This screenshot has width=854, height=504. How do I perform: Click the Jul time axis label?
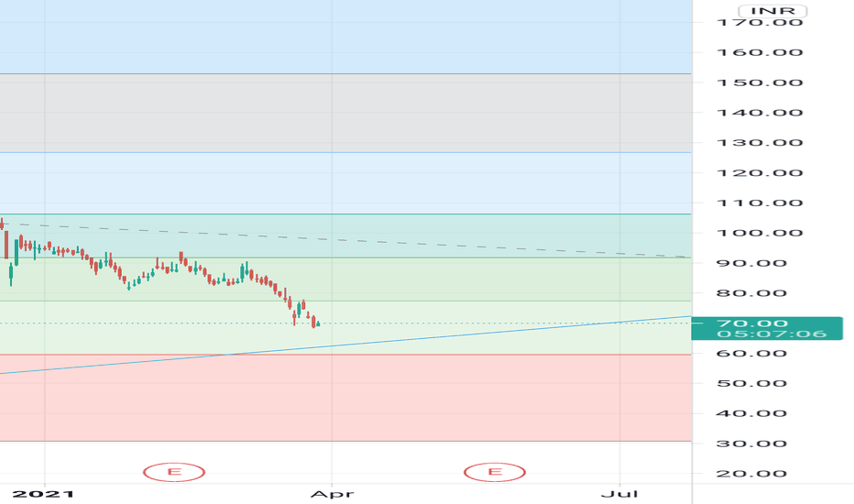(x=619, y=494)
